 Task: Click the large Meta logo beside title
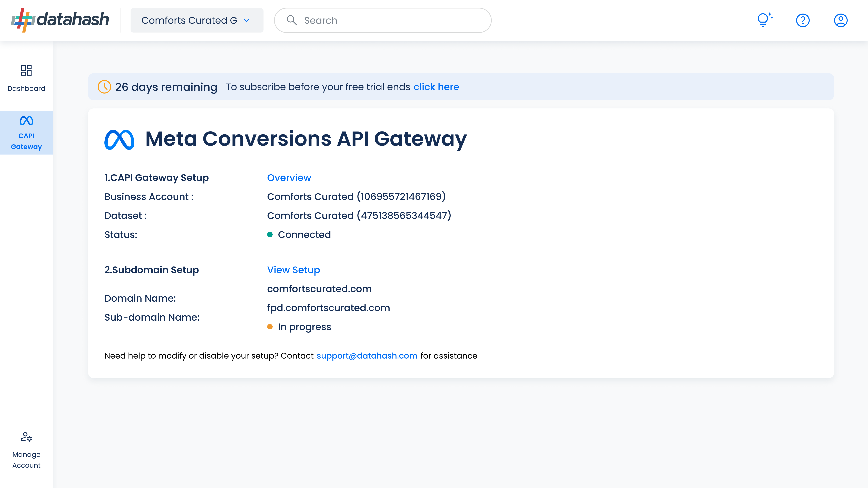pyautogui.click(x=119, y=139)
